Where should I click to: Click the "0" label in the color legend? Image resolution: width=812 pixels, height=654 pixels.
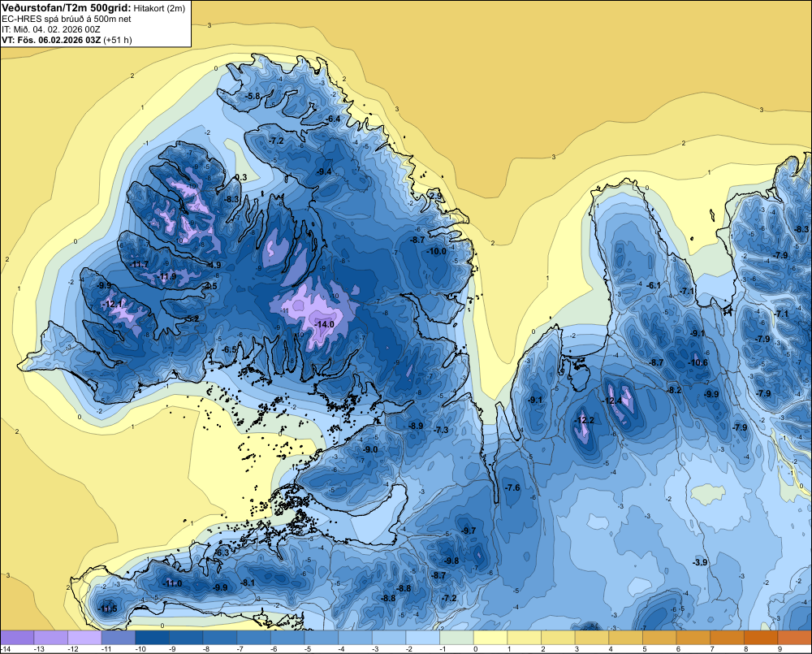click(x=475, y=649)
